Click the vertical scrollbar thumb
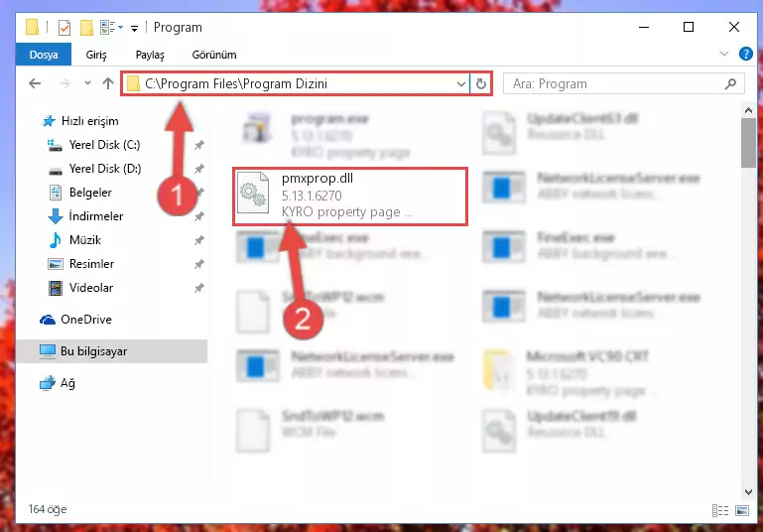Screen dimensions: 763x532 point(748,143)
